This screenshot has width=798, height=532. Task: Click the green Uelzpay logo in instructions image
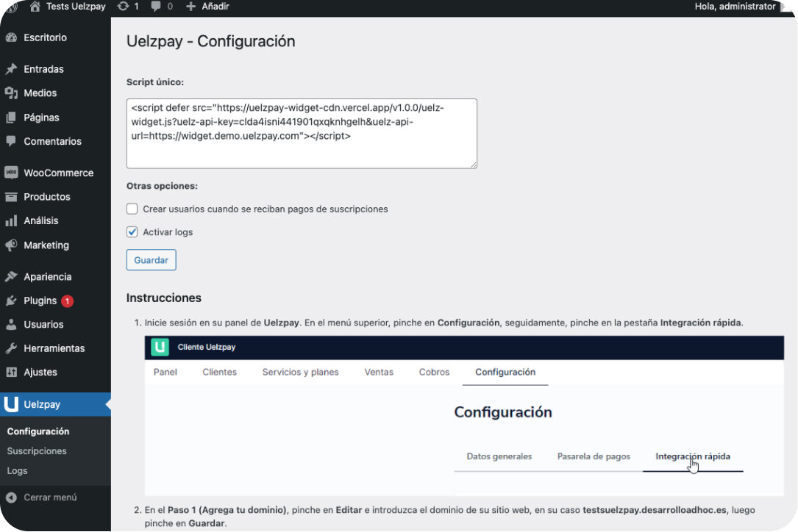(160, 348)
